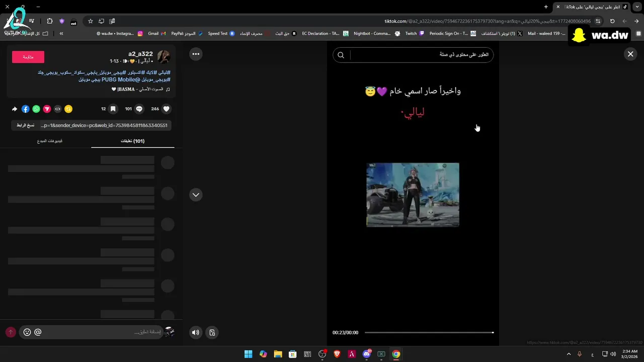Expand hidden bookmarks with double chevron
Viewport: 644px width, 362px height.
point(61,34)
